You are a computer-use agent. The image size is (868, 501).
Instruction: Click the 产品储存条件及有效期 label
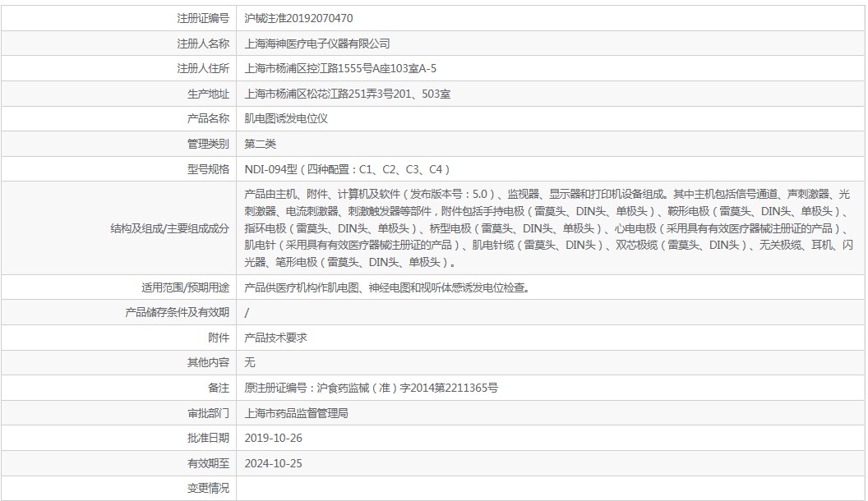178,312
